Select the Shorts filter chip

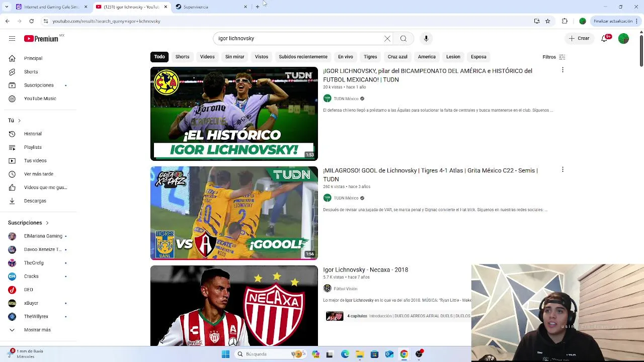pyautogui.click(x=182, y=57)
